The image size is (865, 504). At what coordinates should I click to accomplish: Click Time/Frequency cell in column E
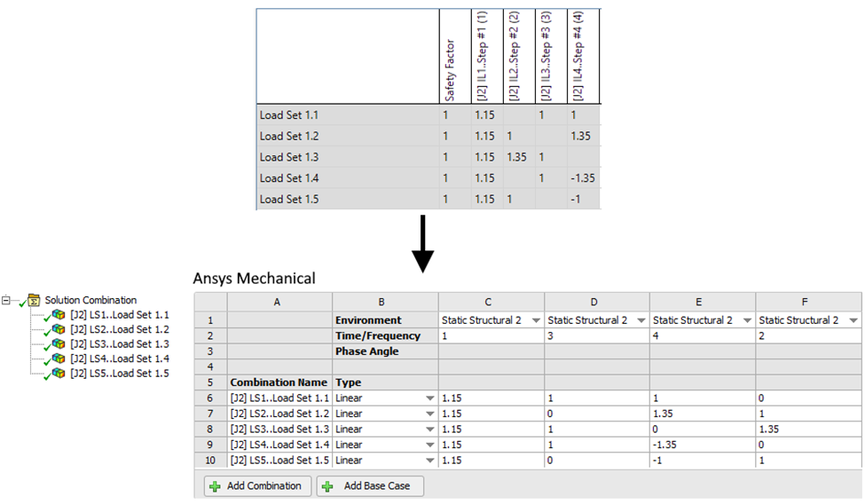coord(702,336)
